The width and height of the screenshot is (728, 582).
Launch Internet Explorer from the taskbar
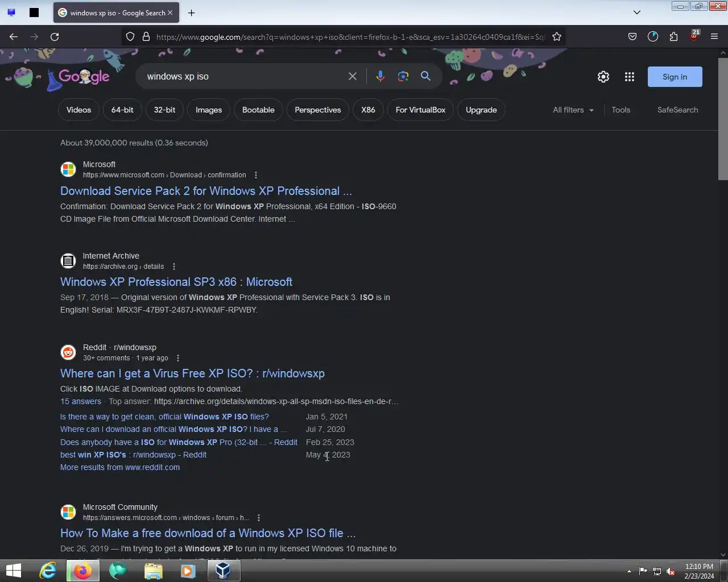pyautogui.click(x=48, y=571)
